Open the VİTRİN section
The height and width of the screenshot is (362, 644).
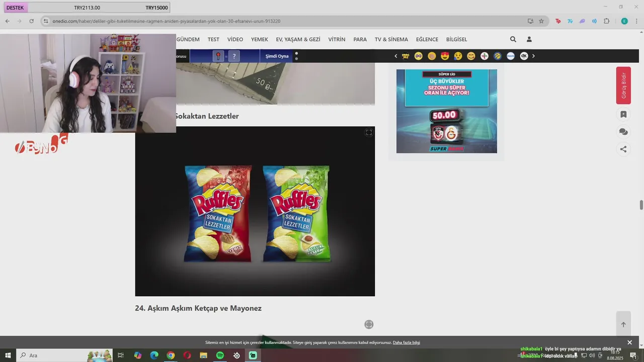[337, 39]
